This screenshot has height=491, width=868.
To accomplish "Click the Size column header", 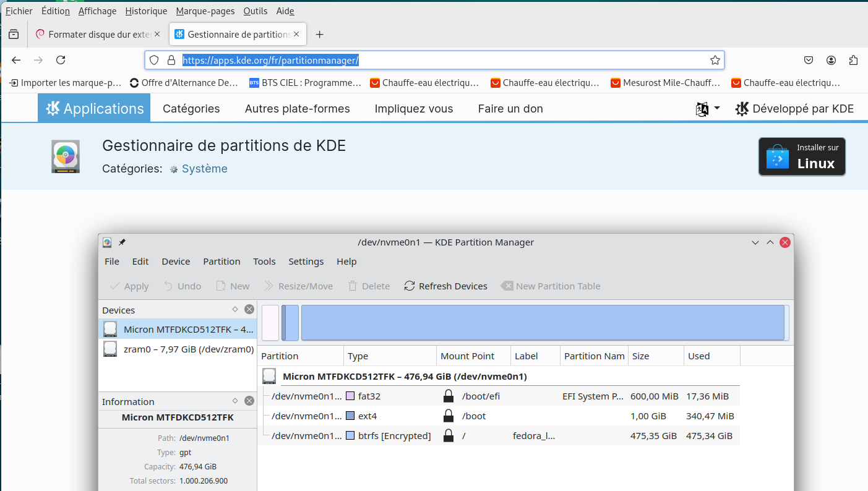I will 656,356.
